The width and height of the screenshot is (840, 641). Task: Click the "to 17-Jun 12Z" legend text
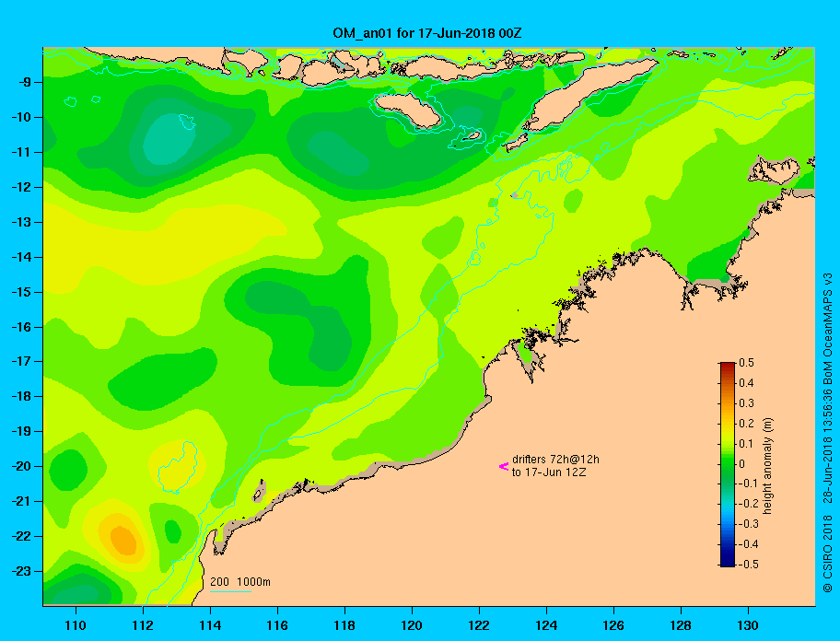point(549,472)
